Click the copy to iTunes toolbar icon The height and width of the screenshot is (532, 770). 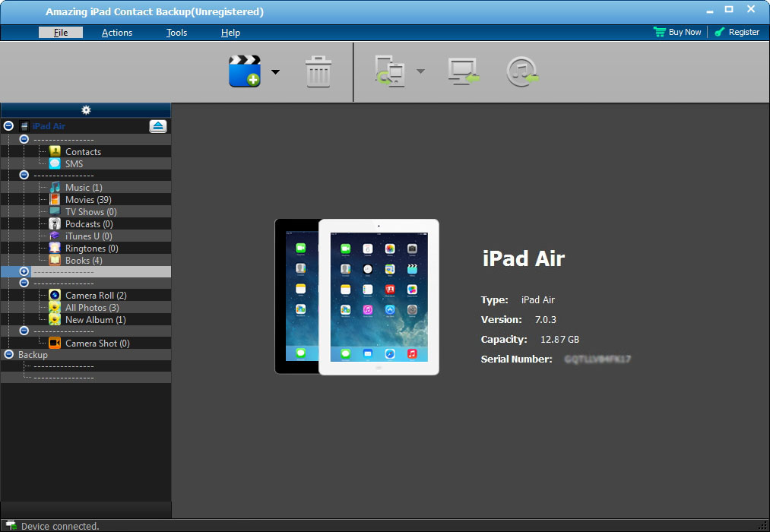click(522, 71)
